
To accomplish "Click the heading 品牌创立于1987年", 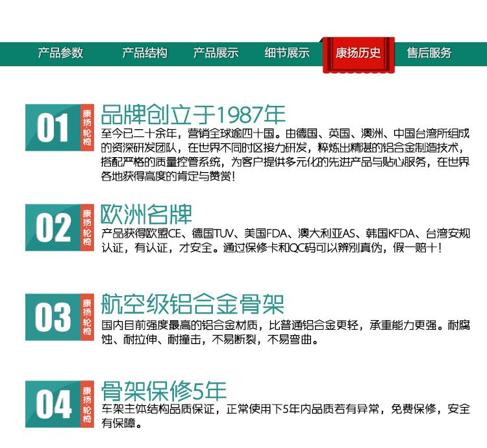I will click(194, 114).
